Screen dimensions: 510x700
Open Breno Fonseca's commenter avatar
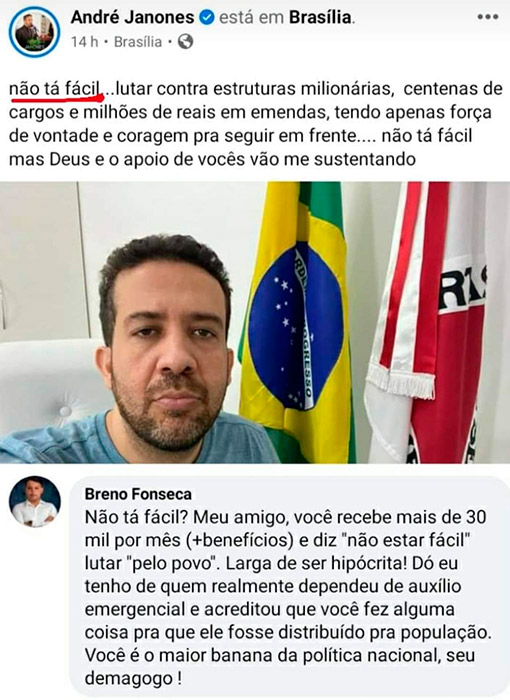(35, 501)
